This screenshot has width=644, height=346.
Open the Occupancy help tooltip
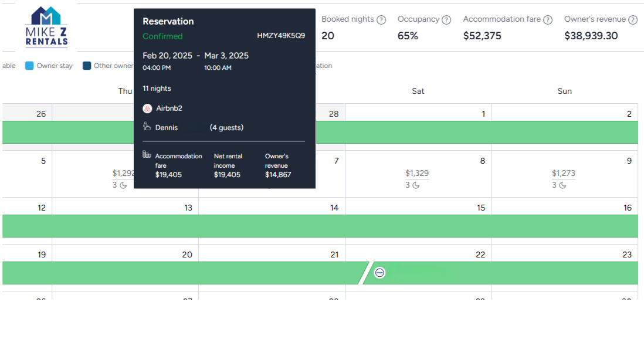tap(446, 19)
